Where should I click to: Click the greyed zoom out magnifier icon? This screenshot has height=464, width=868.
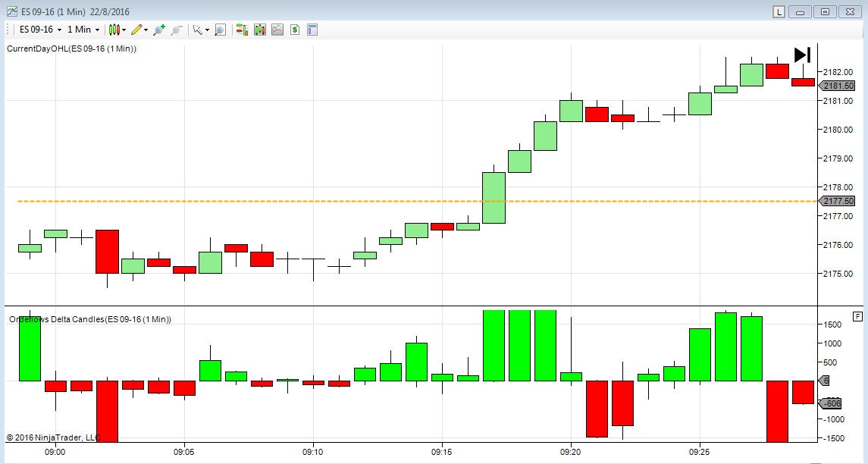click(177, 30)
